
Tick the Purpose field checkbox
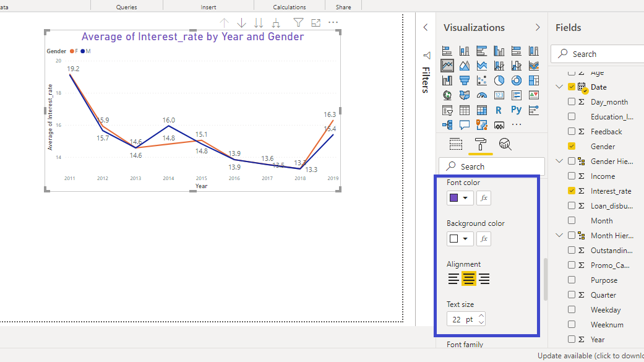[572, 280]
